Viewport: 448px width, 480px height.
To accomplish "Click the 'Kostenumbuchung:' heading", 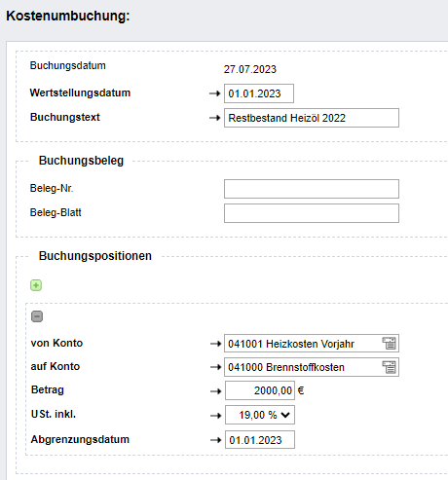I will (68, 16).
